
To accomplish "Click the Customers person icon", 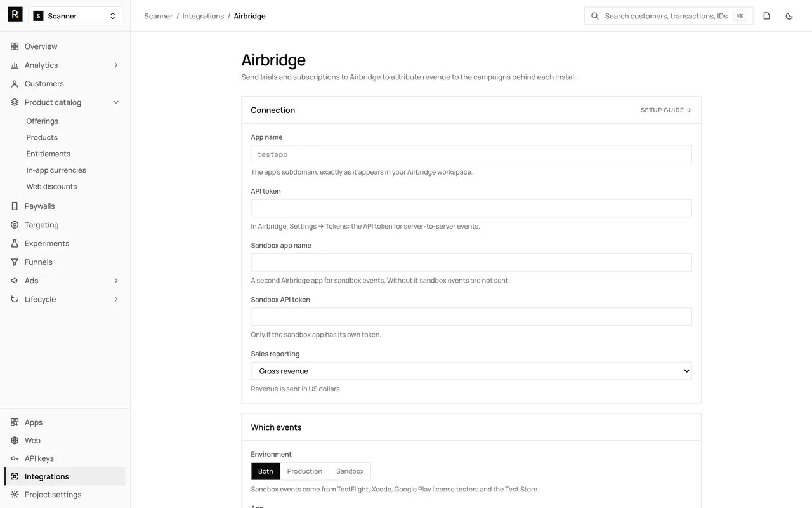I will point(15,84).
